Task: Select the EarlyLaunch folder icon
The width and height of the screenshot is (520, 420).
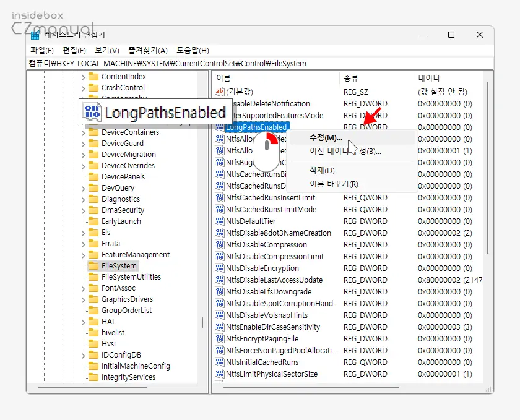Action: [93, 221]
